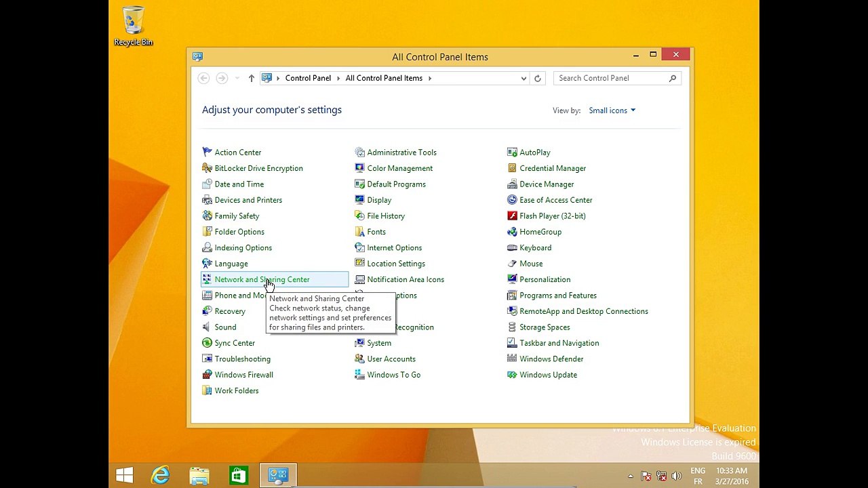This screenshot has height=488, width=868.
Task: Click the Windows Firewall icon
Action: (x=207, y=375)
